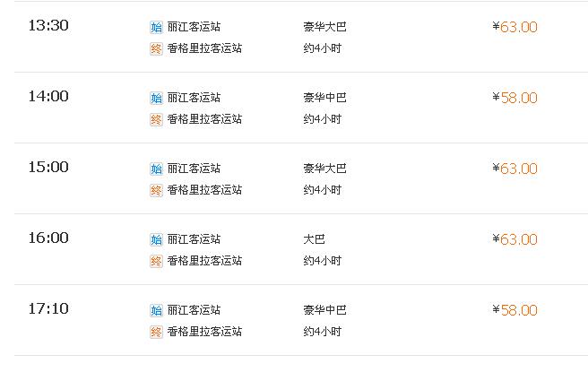Click the blue 始 icon for 15:00 departure
Viewport: 588px width, 381px height.
point(156,169)
